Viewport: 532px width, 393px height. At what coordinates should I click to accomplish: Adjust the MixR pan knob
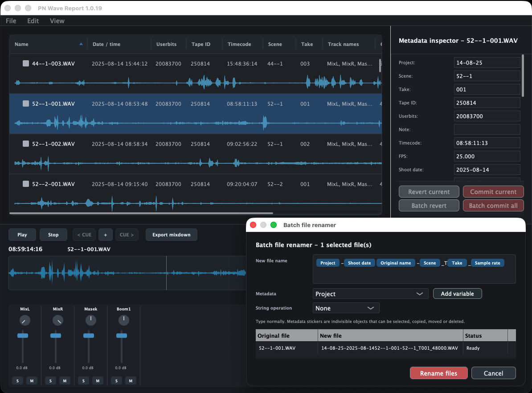pyautogui.click(x=57, y=320)
